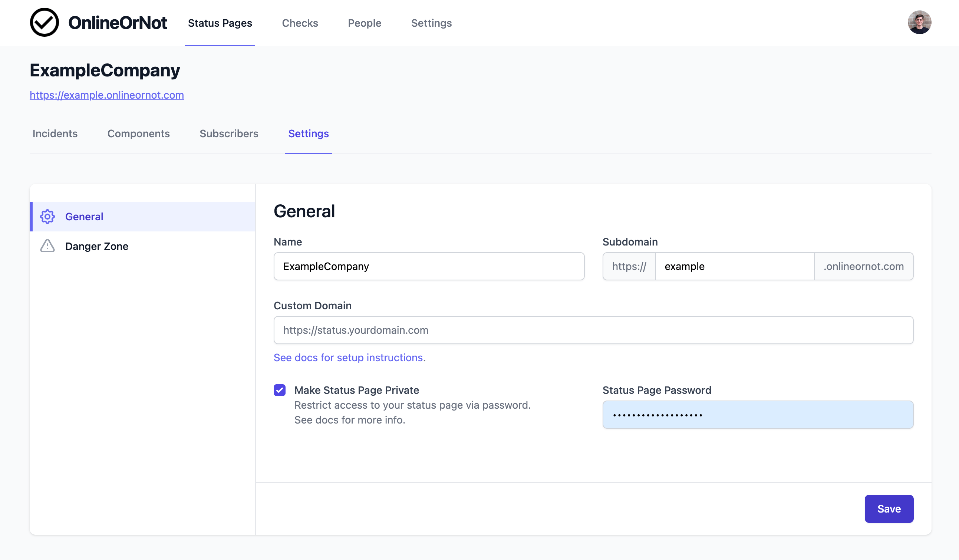Open the top navigation Settings tab

click(432, 23)
